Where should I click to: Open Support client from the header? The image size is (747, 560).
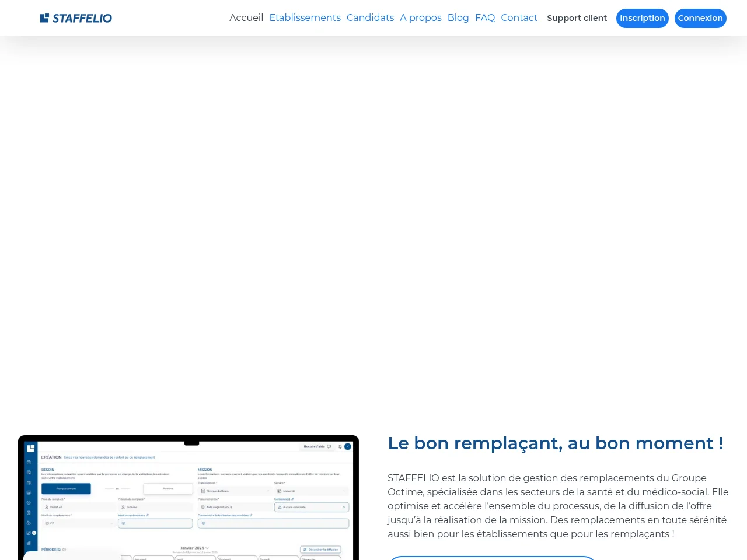coord(577,18)
